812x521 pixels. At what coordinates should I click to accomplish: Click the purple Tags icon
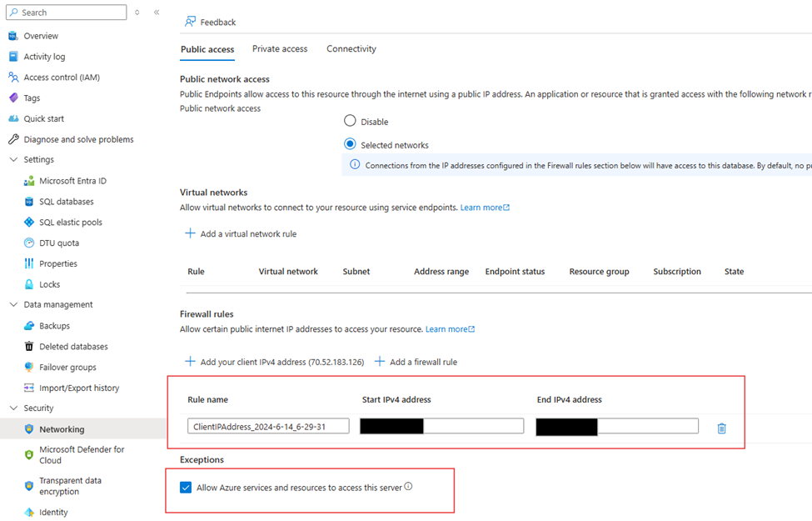coord(13,98)
